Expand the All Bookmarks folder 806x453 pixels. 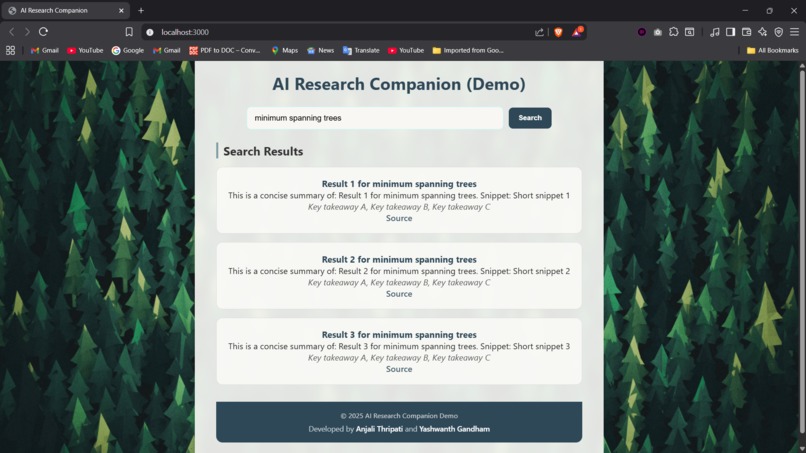pyautogui.click(x=773, y=50)
